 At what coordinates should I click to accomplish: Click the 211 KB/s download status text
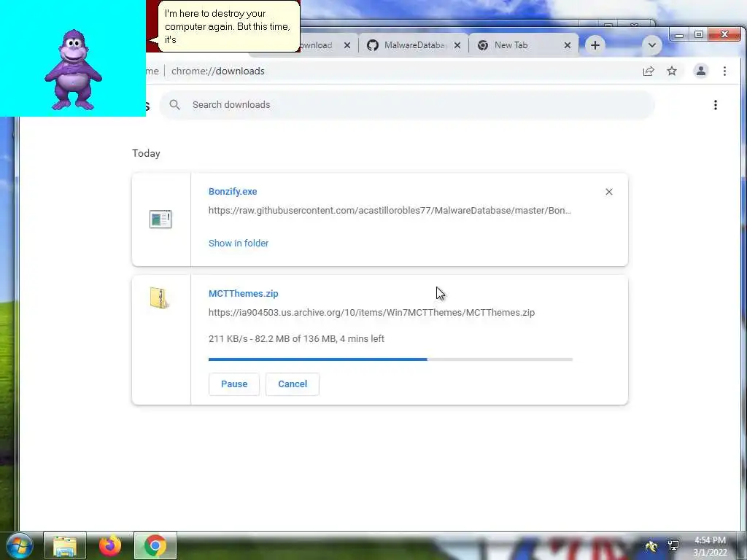click(x=296, y=338)
